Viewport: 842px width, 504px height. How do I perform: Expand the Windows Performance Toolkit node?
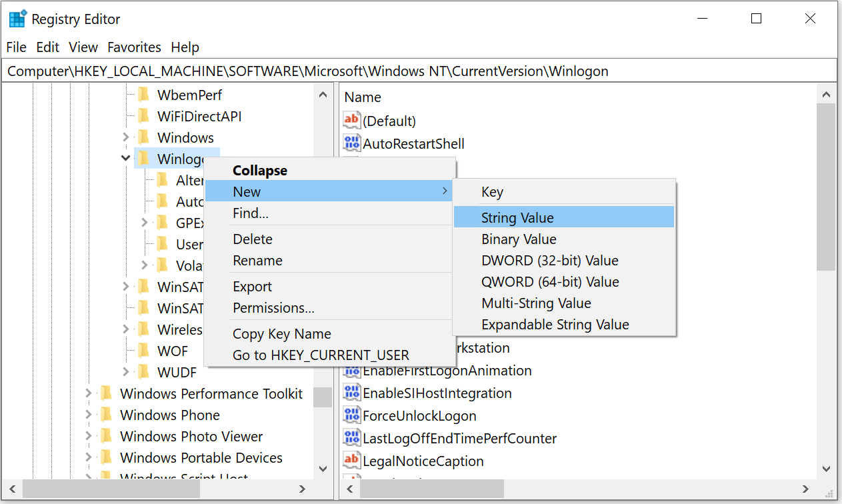pos(88,394)
